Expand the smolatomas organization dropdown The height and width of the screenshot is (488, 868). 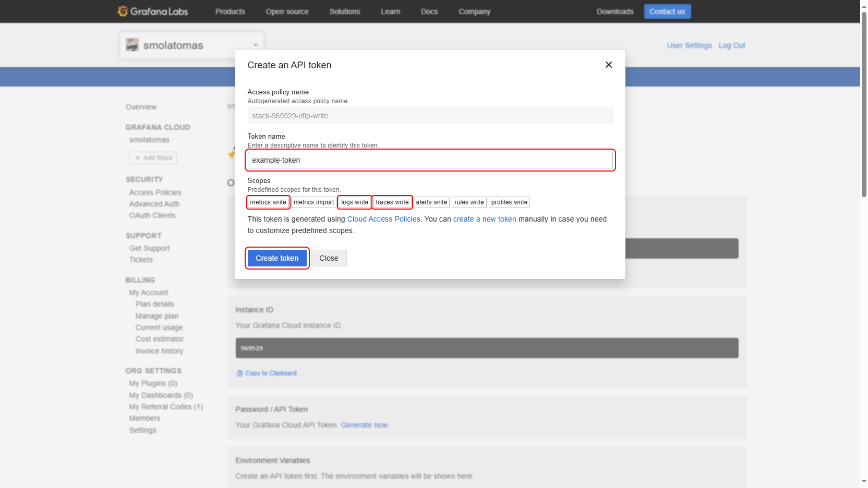[256, 45]
